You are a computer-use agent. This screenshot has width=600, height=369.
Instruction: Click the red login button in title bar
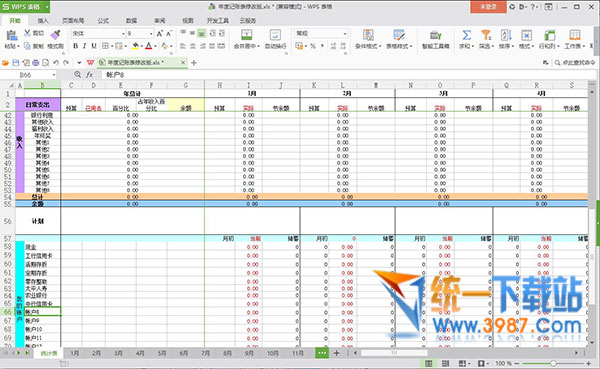coord(488,7)
